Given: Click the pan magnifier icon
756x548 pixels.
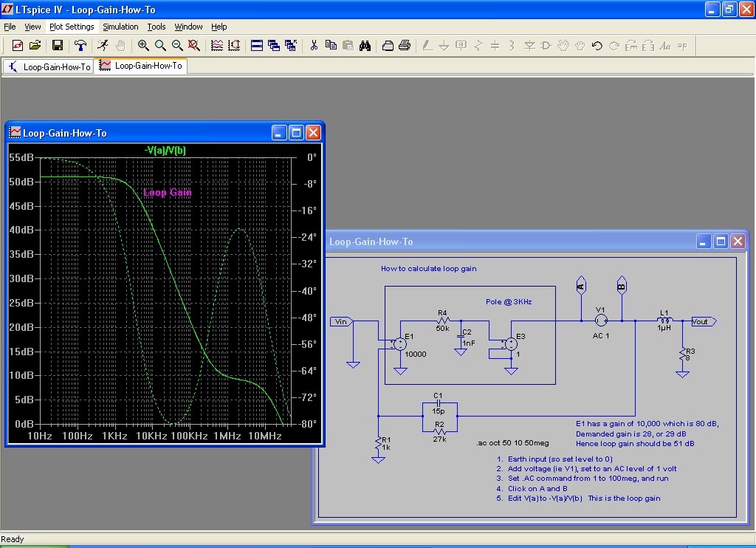Looking at the screenshot, I should click(160, 45).
